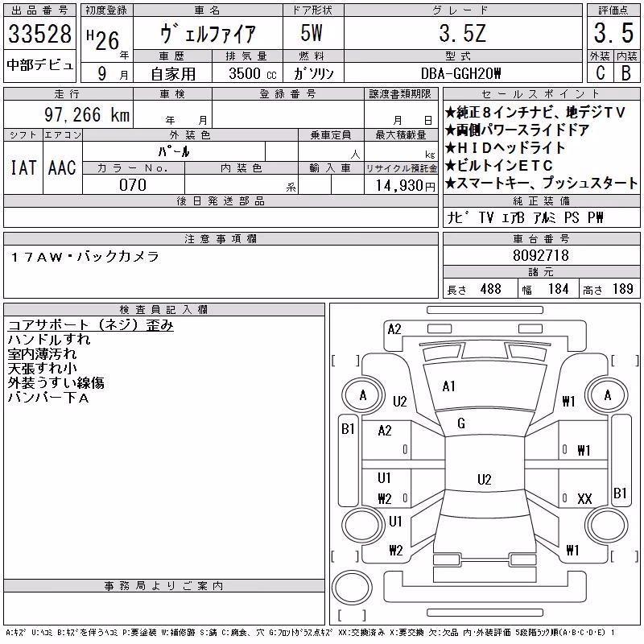Click 事務局よりご案内 section header
The height and width of the screenshot is (644, 644).
(x=163, y=586)
